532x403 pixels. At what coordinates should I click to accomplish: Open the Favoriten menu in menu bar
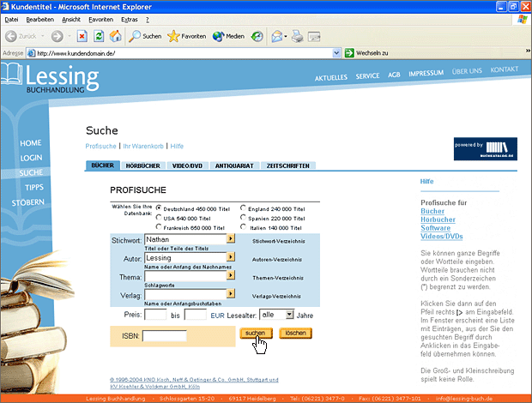point(100,20)
